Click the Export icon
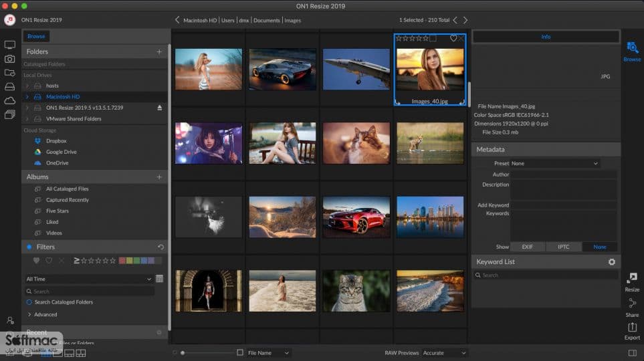The image size is (644, 361). pos(632,331)
